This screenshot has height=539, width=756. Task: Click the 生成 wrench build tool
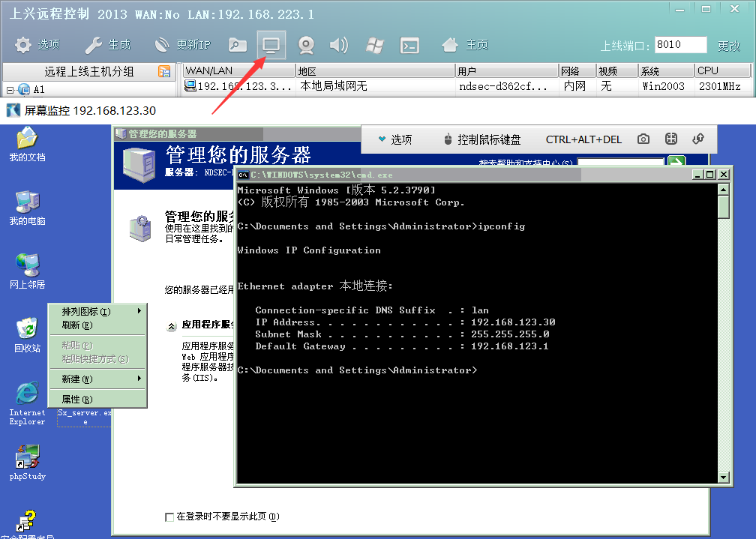(x=107, y=45)
